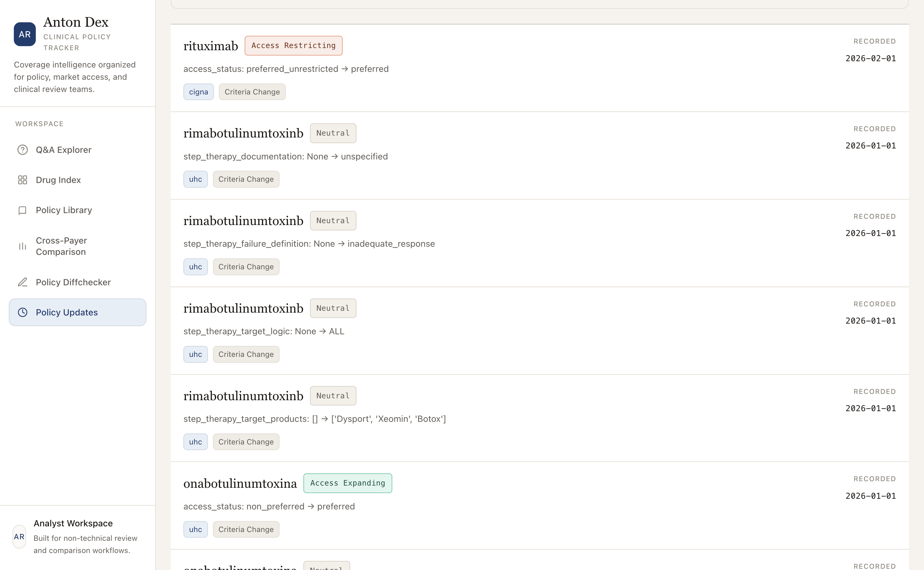Open the rituximab drug title
Screen dimensions: 924x570
(x=210, y=46)
